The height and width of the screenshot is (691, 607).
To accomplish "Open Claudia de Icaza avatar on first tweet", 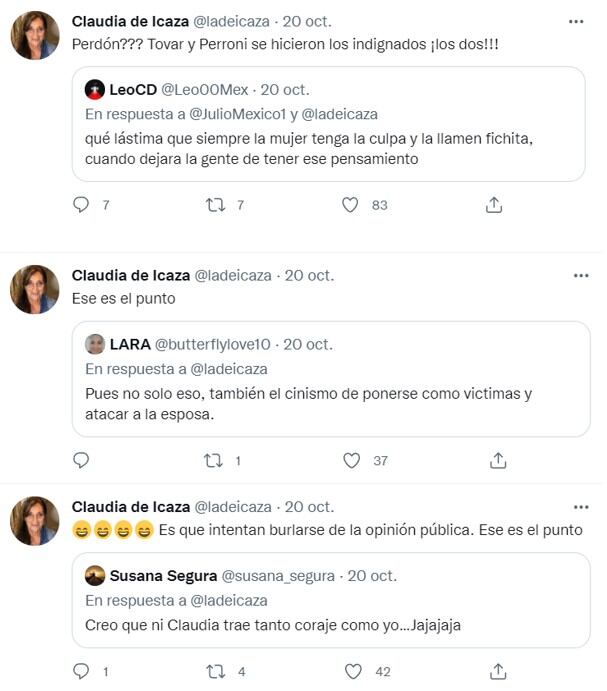I will [35, 36].
